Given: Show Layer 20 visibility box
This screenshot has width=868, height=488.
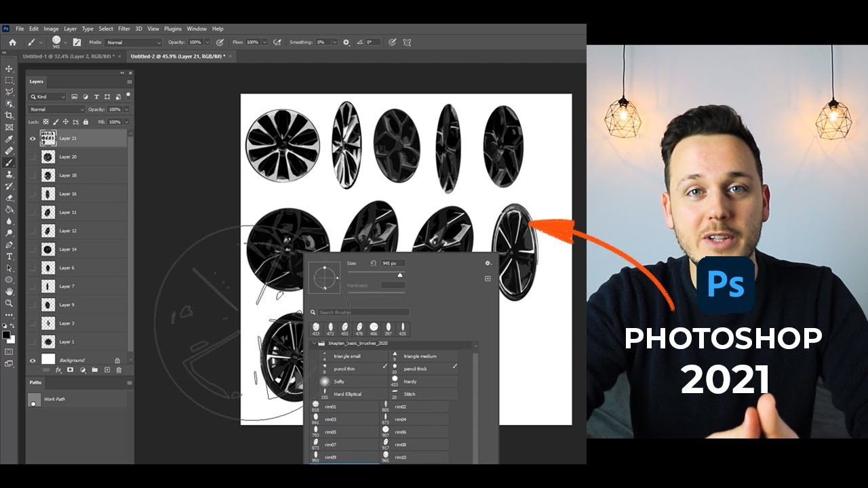Looking at the screenshot, I should point(32,157).
